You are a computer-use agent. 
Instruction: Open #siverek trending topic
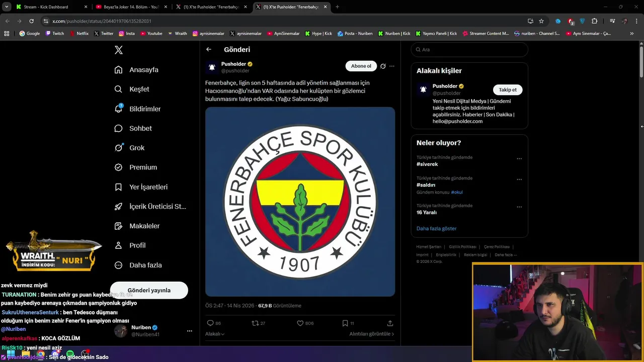click(427, 164)
